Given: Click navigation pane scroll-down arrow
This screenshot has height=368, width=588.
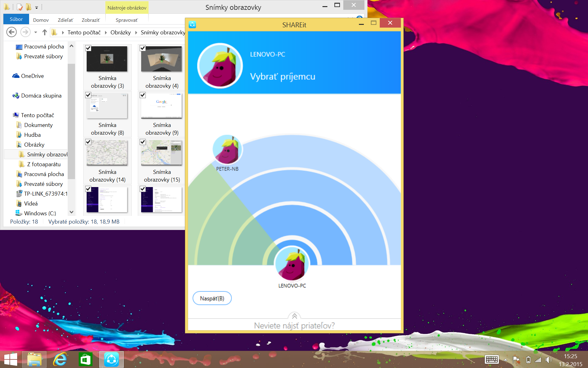Looking at the screenshot, I should click(x=71, y=212).
